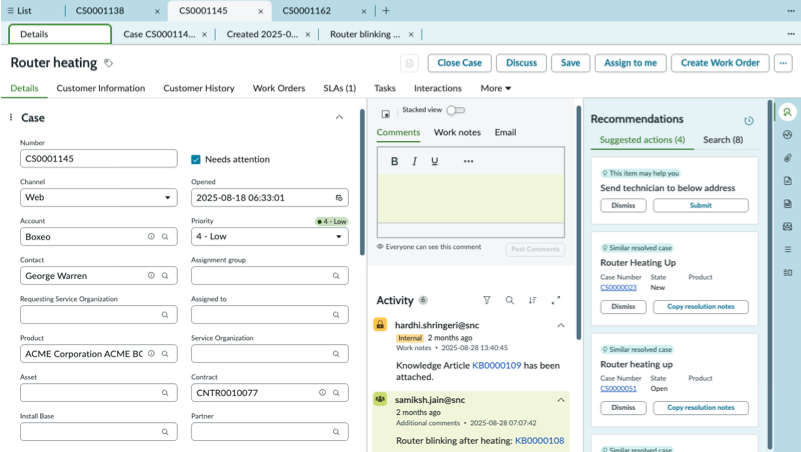Click the Product field lookup search icon
801x452 pixels.
coord(165,353)
